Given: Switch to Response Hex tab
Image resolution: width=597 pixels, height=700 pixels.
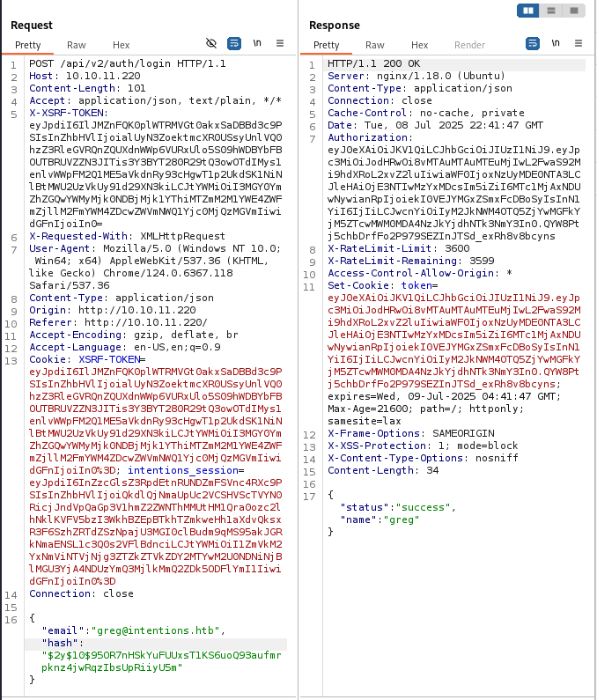Looking at the screenshot, I should 419,45.
